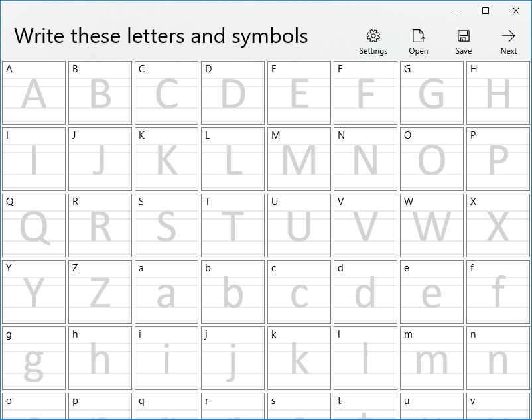Click inside the letter Z cell
The height and width of the screenshot is (420, 532).
pos(100,292)
